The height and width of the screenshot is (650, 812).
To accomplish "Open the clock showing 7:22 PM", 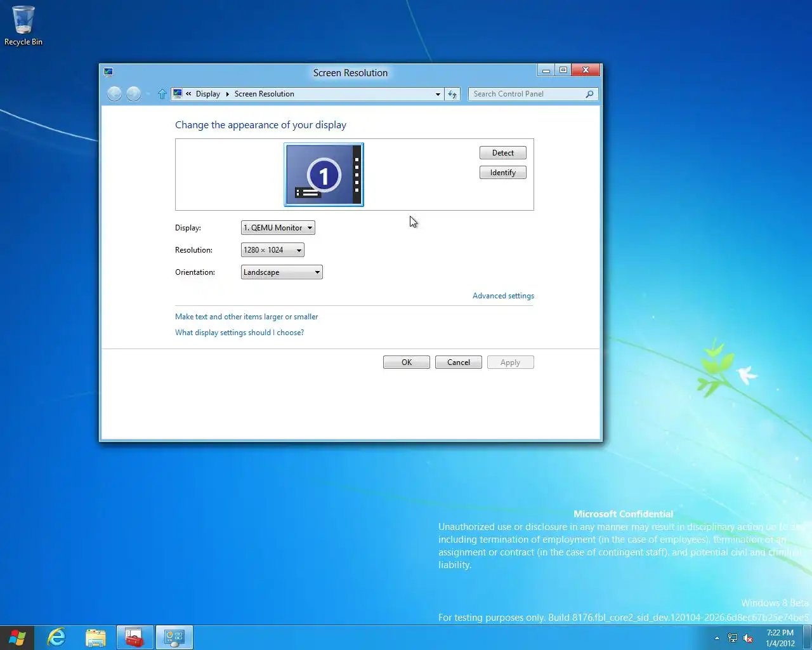I will pos(780,638).
